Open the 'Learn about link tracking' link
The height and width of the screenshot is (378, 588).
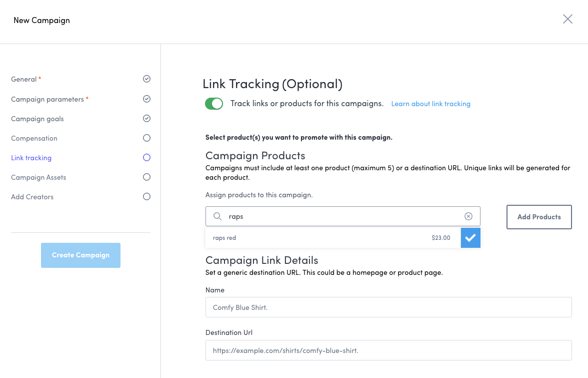click(x=430, y=104)
